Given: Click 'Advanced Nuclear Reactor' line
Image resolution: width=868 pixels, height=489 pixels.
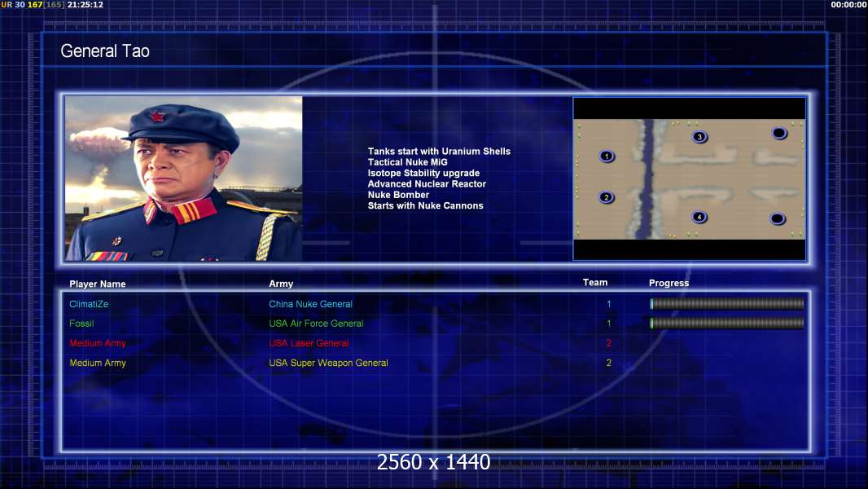Looking at the screenshot, I should click(x=427, y=184).
